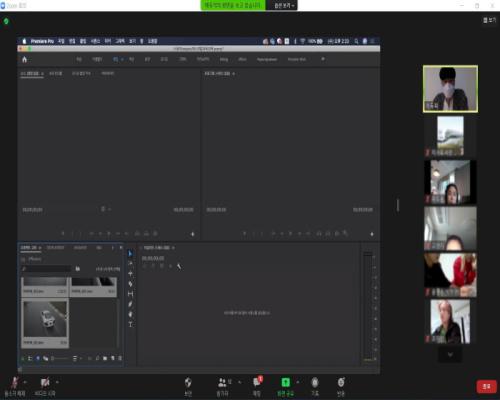The height and width of the screenshot is (400, 500).
Task: Adjust project panel thumbnail zoom slider
Action: [x=60, y=358]
